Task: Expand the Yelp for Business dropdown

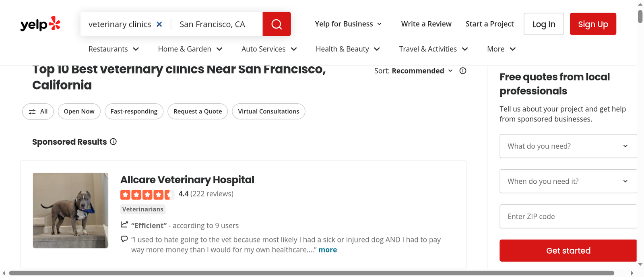Action: pyautogui.click(x=348, y=24)
